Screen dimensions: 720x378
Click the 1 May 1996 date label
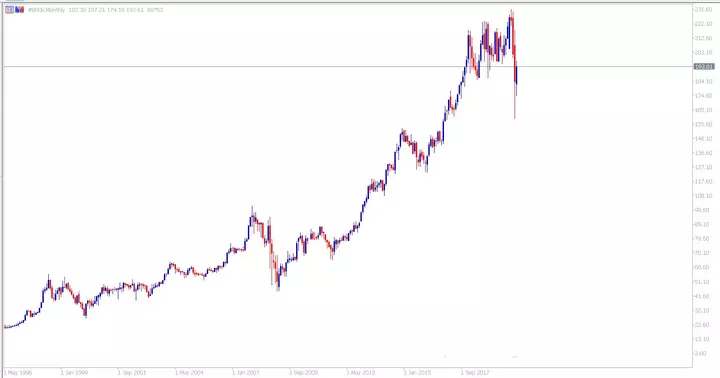point(18,372)
